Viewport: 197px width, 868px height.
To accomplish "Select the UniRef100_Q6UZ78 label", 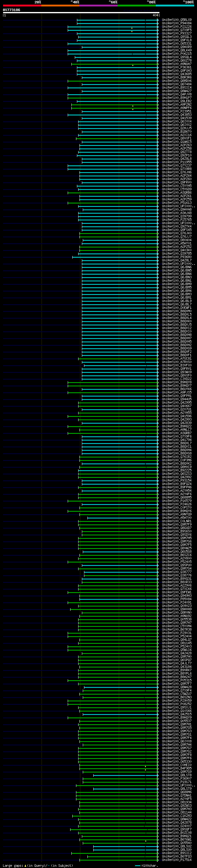I will pos(176,61).
